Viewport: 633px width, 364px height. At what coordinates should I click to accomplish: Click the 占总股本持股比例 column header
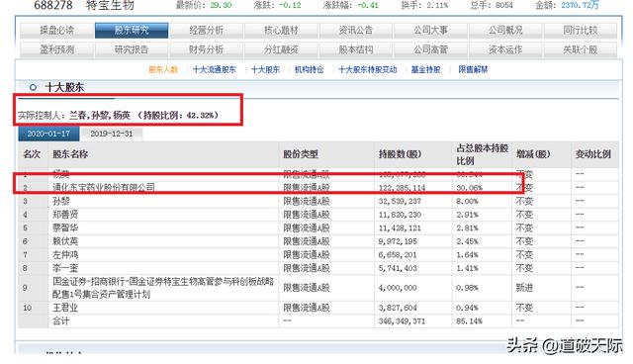[482, 154]
